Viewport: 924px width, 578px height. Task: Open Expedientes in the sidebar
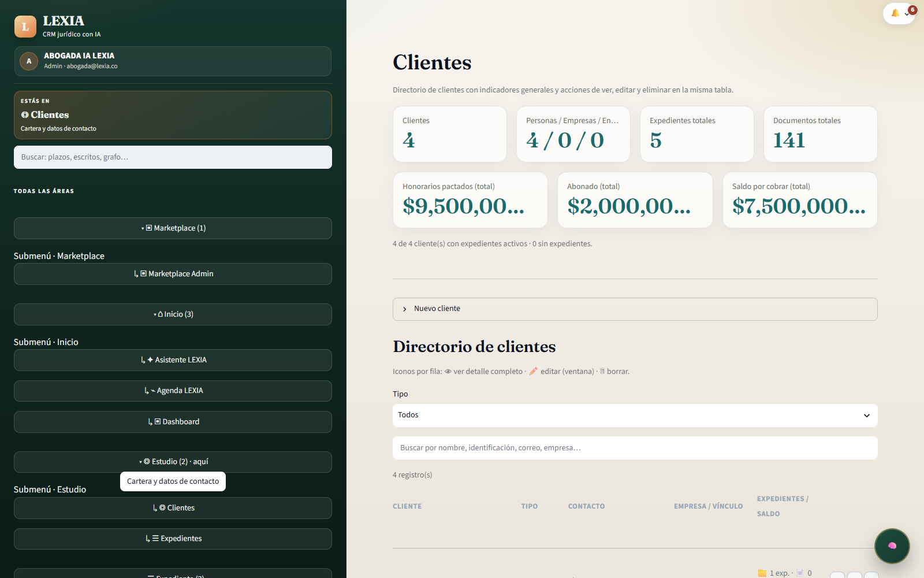[173, 539]
